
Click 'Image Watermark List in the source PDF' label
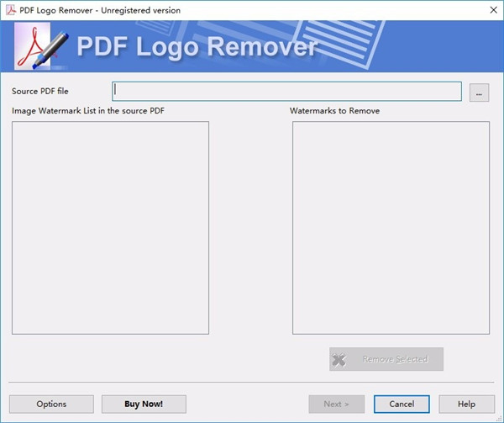point(88,111)
